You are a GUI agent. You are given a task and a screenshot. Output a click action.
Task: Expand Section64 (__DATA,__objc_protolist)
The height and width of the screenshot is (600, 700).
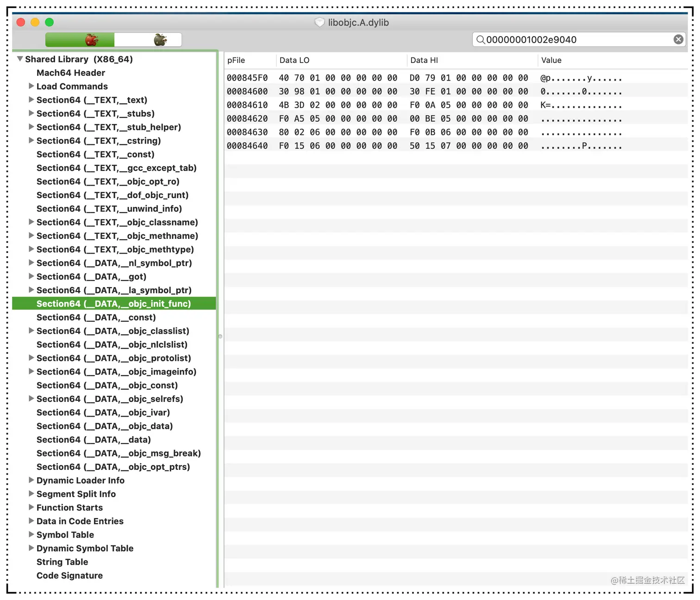[31, 358]
